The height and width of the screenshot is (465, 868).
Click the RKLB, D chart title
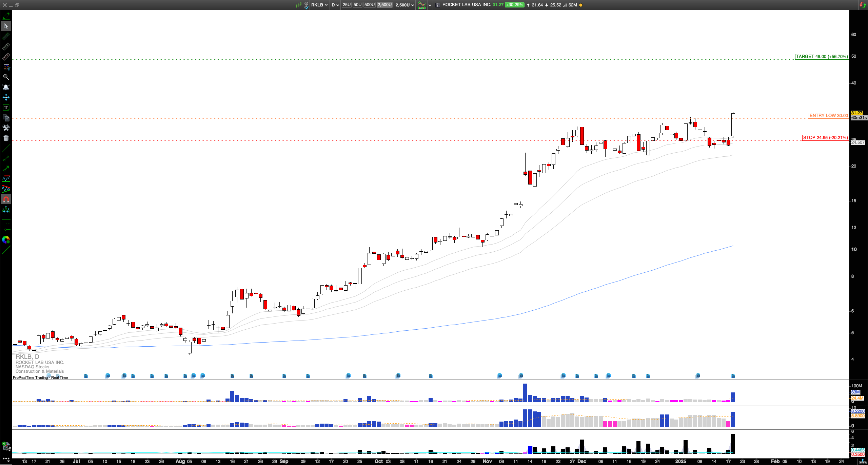(x=27, y=357)
